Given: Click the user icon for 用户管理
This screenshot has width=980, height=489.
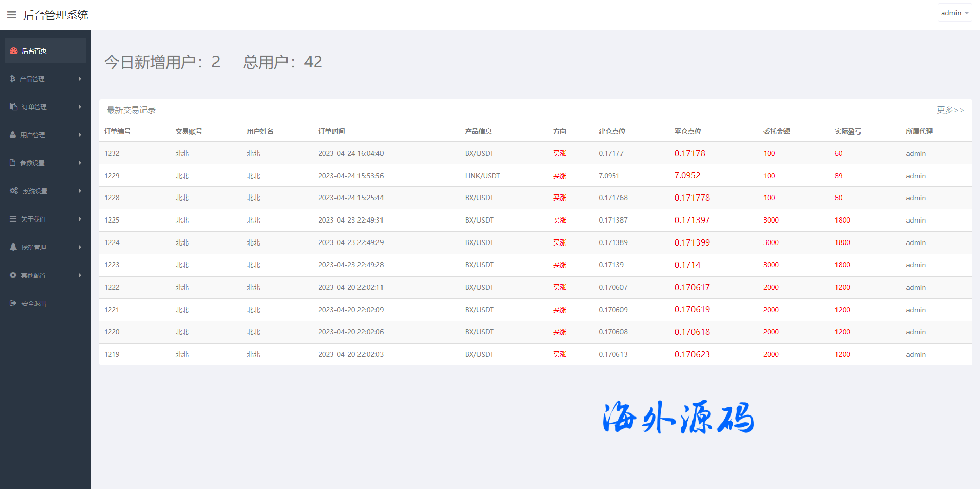Looking at the screenshot, I should [x=13, y=135].
